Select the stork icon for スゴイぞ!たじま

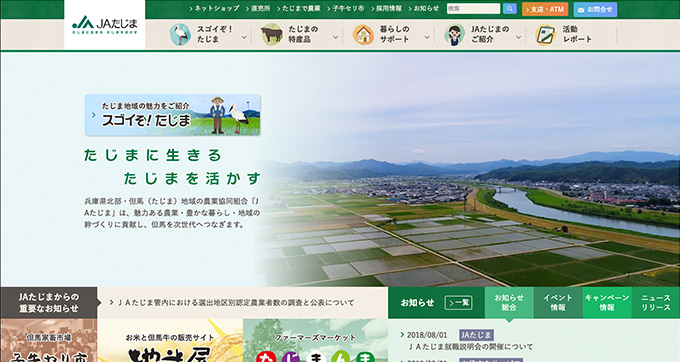pyautogui.click(x=180, y=34)
